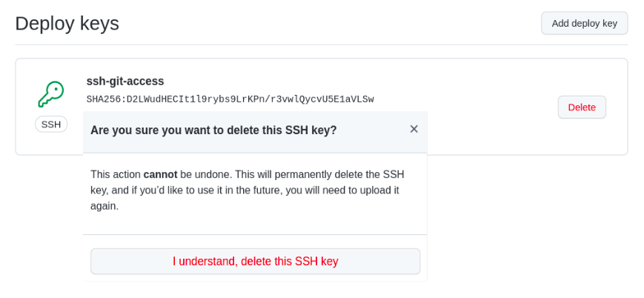This screenshot has width=644, height=298.
Task: Click the "SHA256:" prefix of the fingerprint
Action: point(105,99)
